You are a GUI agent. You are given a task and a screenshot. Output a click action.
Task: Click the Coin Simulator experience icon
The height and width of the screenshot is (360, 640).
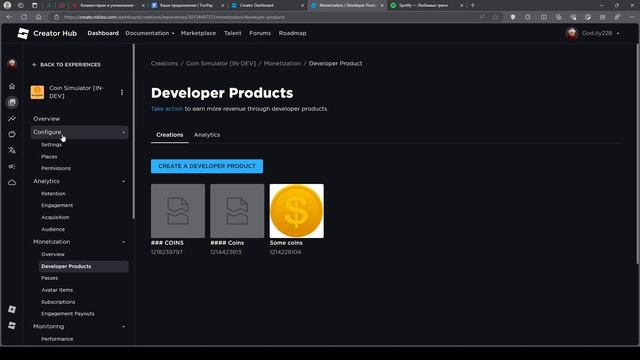pos(37,92)
